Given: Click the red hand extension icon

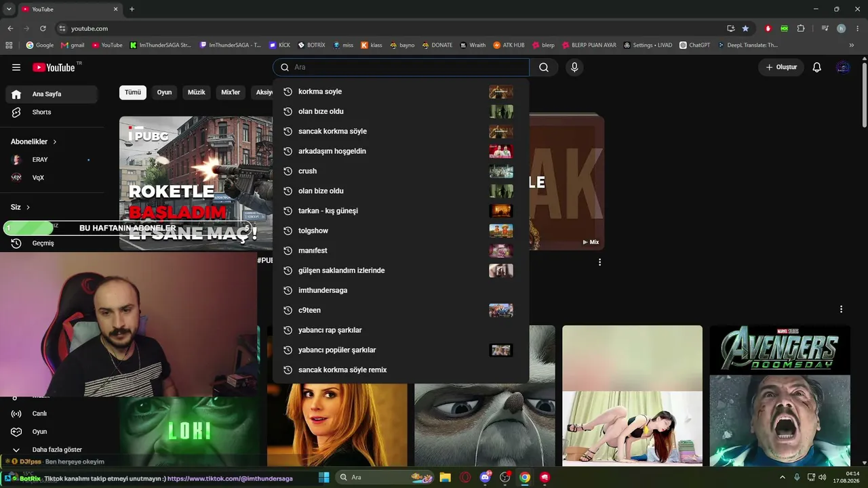Looking at the screenshot, I should coord(768,28).
